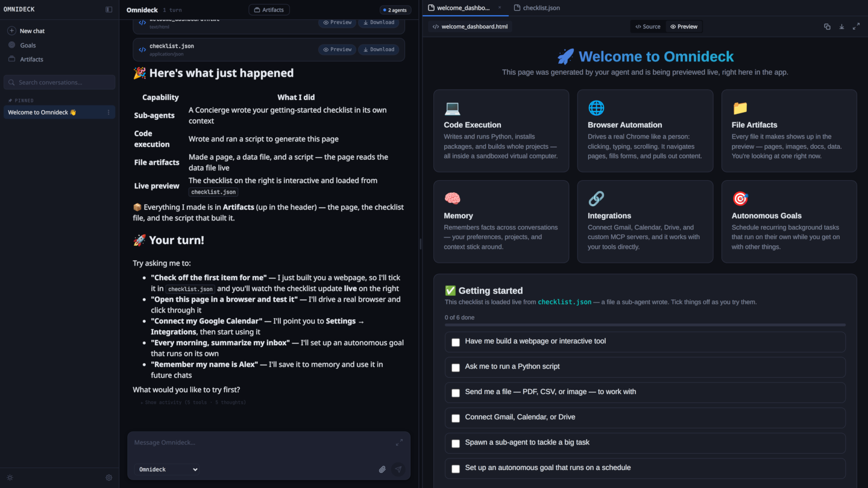Expand the preview to fullscreen
Image resolution: width=868 pixels, height=488 pixels.
point(856,27)
